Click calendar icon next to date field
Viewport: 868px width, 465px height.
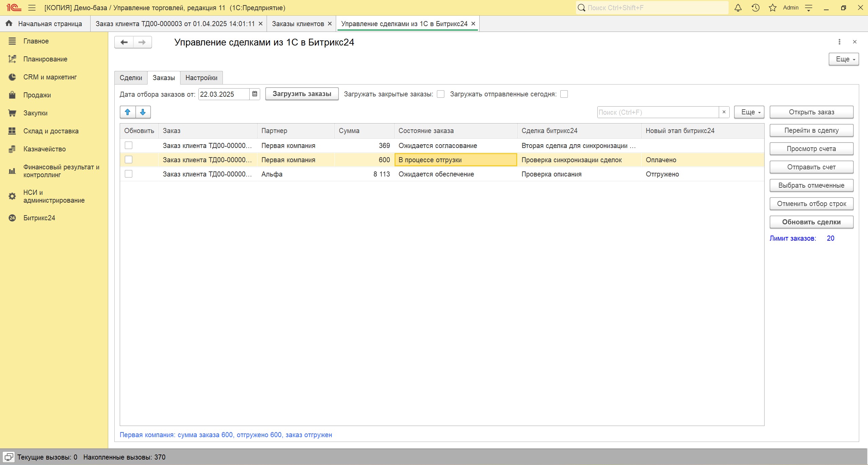[255, 94]
